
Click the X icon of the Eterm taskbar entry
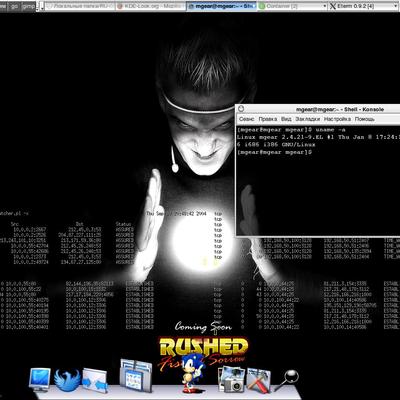tap(333, 6)
